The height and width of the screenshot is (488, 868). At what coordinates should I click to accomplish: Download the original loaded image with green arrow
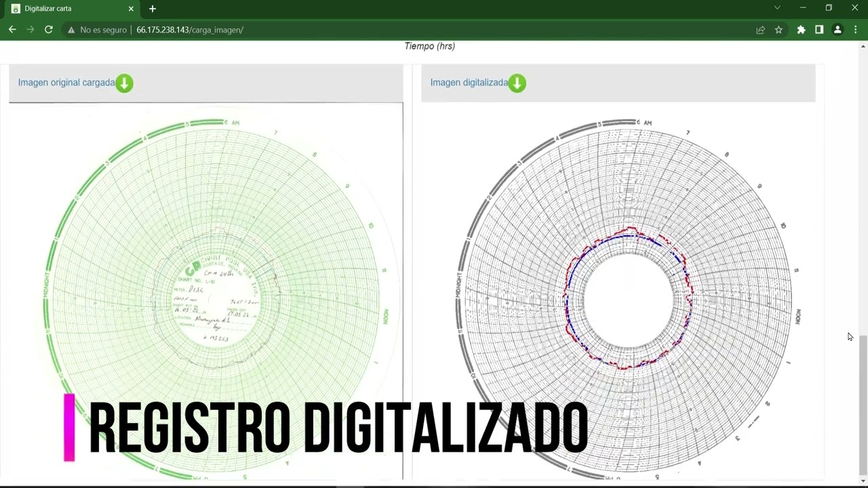124,83
